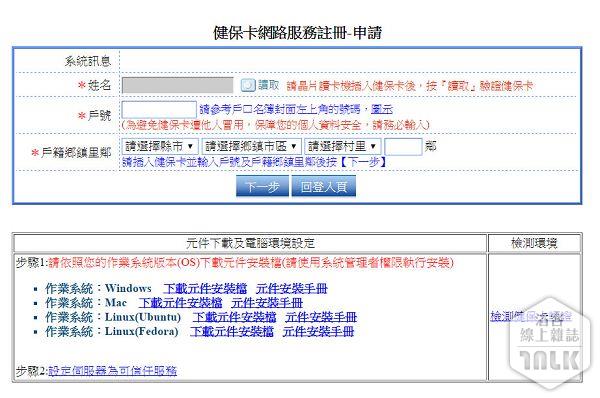The width and height of the screenshot is (600, 398).
Task: Download the Windows 元件安裝檔
Action: tap(205, 288)
